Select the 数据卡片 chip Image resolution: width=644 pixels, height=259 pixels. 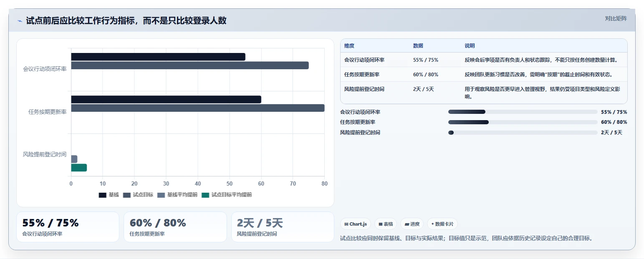[x=442, y=224]
